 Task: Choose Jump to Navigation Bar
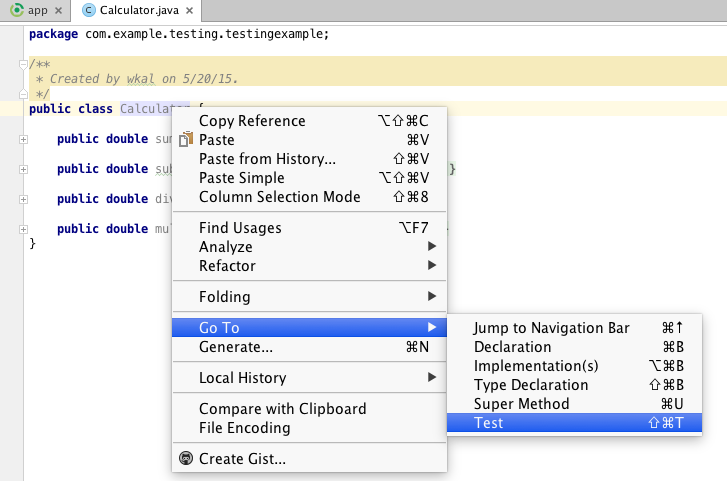pos(574,327)
